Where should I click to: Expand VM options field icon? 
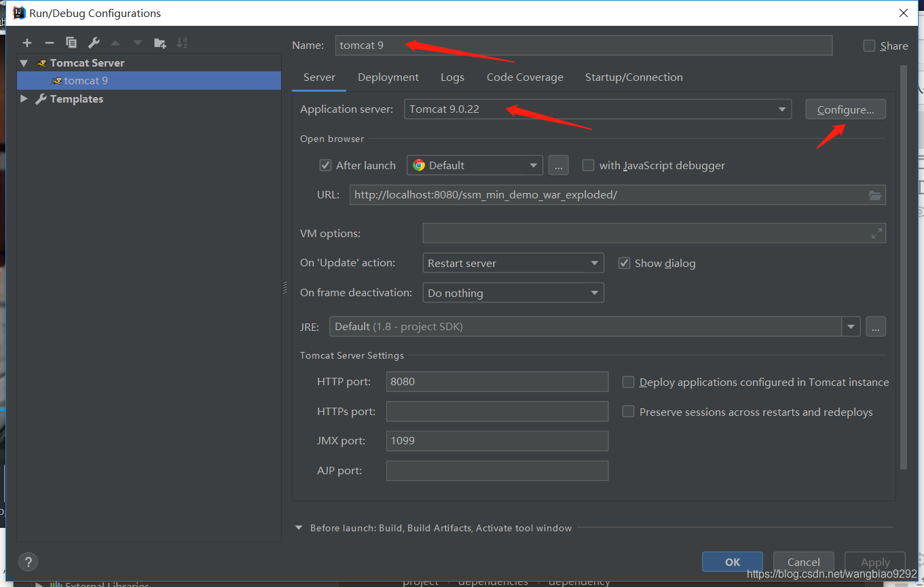click(x=876, y=233)
